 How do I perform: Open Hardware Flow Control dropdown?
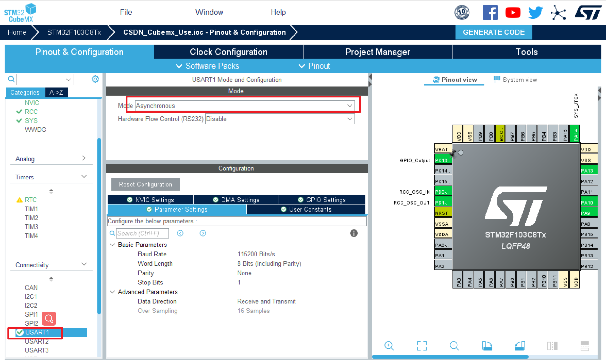click(279, 119)
